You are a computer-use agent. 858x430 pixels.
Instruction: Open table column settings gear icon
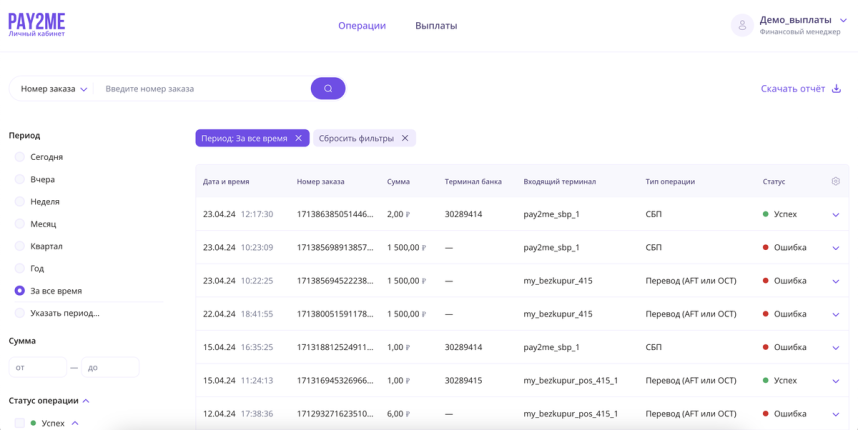click(x=835, y=181)
